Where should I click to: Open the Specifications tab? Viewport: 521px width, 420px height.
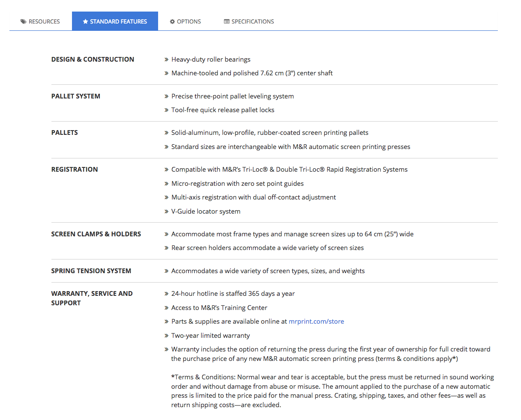click(249, 21)
